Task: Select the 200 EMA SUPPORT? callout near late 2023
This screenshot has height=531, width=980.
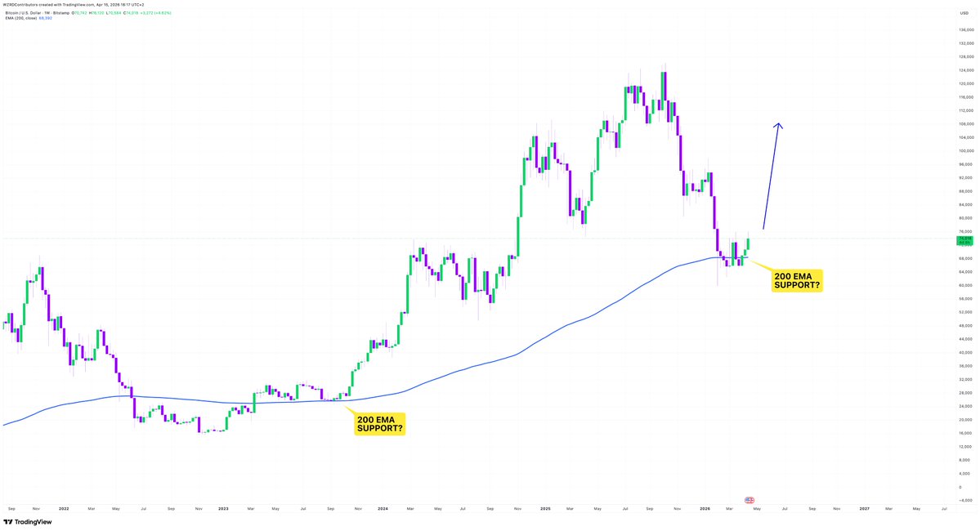Action: pos(380,423)
